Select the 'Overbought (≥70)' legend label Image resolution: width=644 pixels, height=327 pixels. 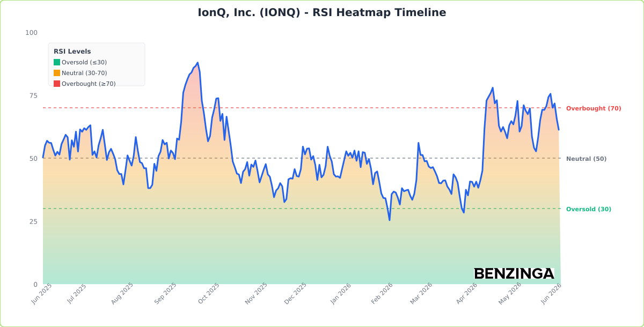coord(89,84)
